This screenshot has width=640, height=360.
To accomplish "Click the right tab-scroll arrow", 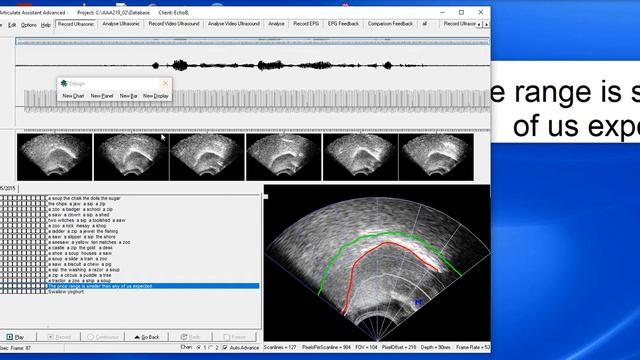I will (486, 25).
